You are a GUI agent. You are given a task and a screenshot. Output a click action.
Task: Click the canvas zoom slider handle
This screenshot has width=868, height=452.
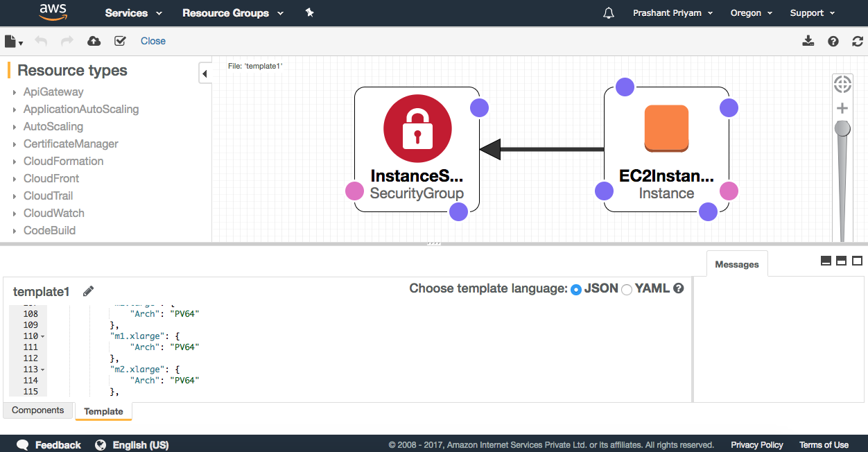pyautogui.click(x=842, y=128)
